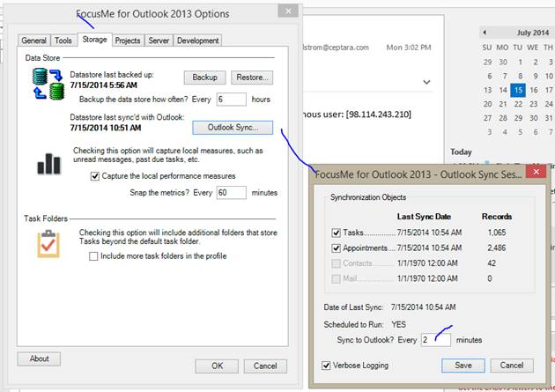Click the 42 Contacts record count
This screenshot has width=555, height=392.
[492, 263]
